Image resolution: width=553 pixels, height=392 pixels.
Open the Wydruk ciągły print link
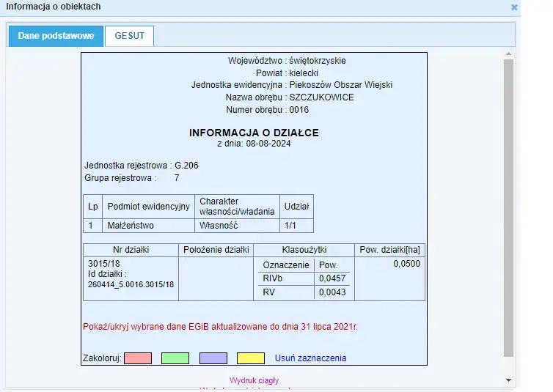tap(254, 381)
